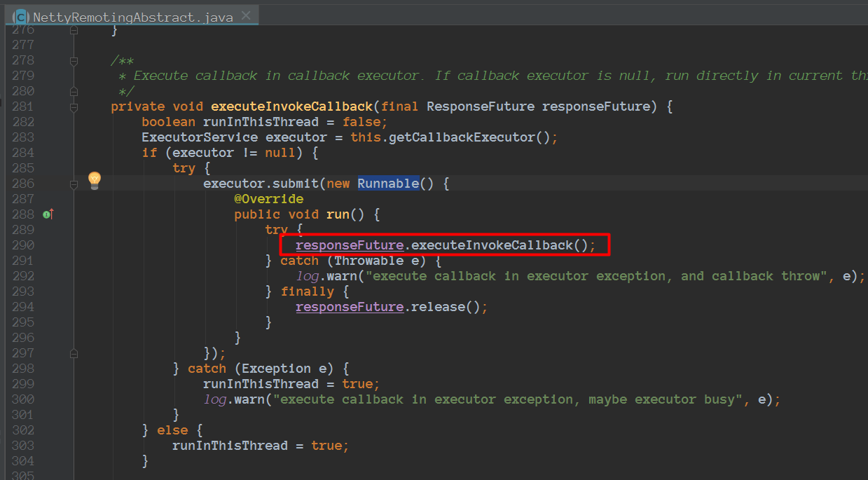Click the ExecutorService type on line 283
The width and height of the screenshot is (868, 480).
[x=200, y=137]
